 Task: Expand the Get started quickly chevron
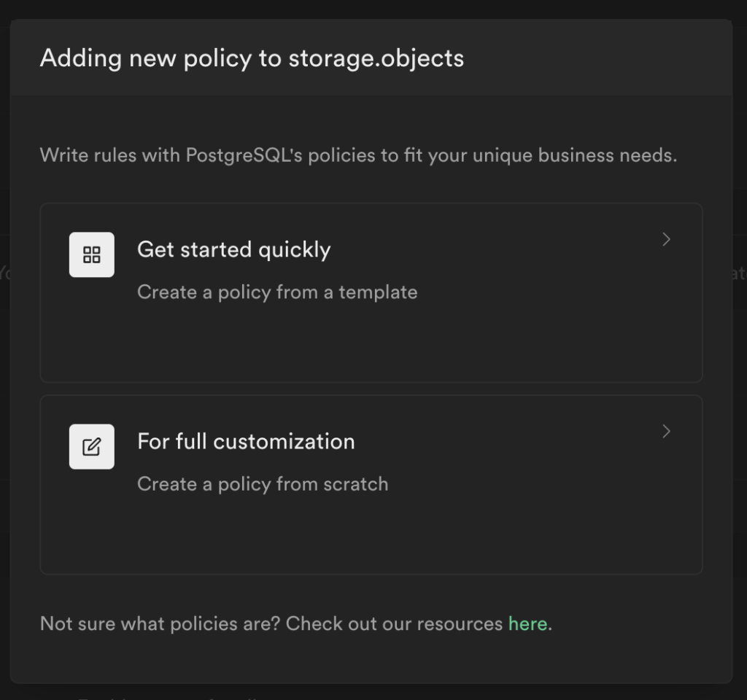(x=665, y=240)
